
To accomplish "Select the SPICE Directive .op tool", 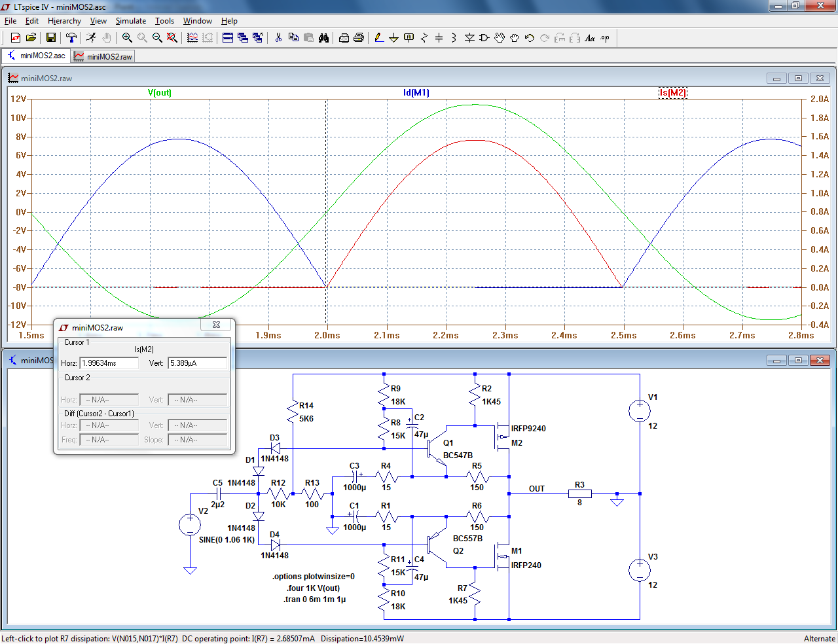I will pyautogui.click(x=605, y=38).
